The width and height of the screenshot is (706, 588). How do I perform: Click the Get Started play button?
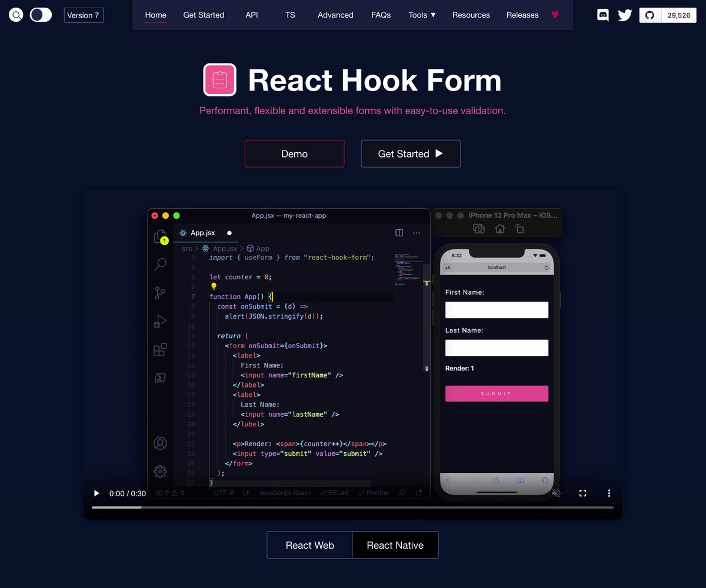[x=411, y=153]
